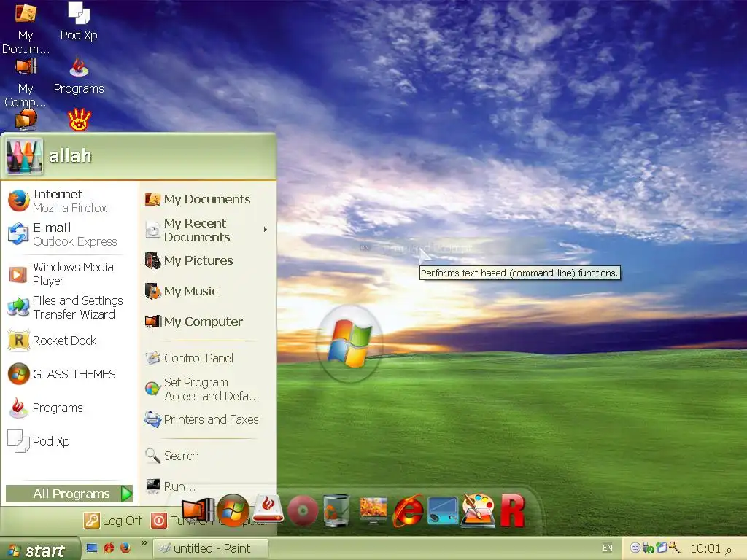Expand My Recent Documents submenu arrow
The image size is (747, 560).
[x=266, y=230]
